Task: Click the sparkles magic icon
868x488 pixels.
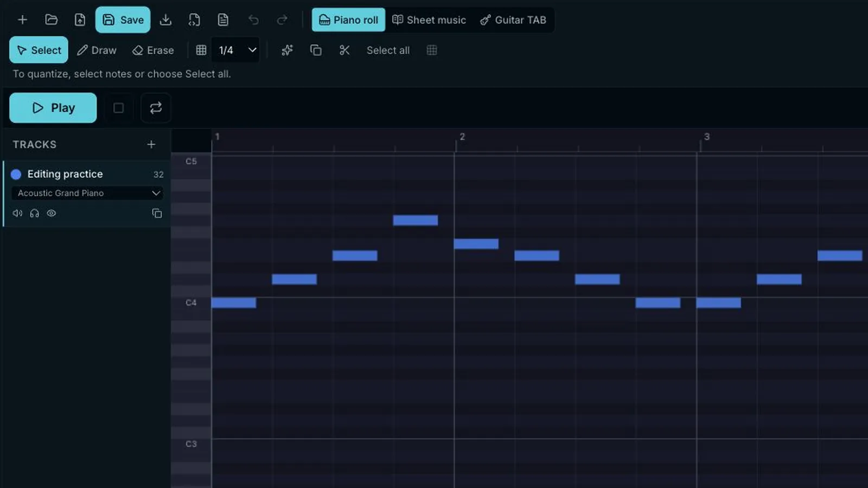Action: tap(287, 50)
